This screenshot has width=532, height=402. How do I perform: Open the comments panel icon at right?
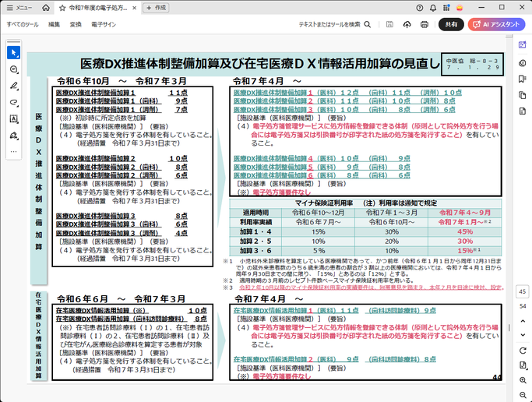pyautogui.click(x=523, y=63)
